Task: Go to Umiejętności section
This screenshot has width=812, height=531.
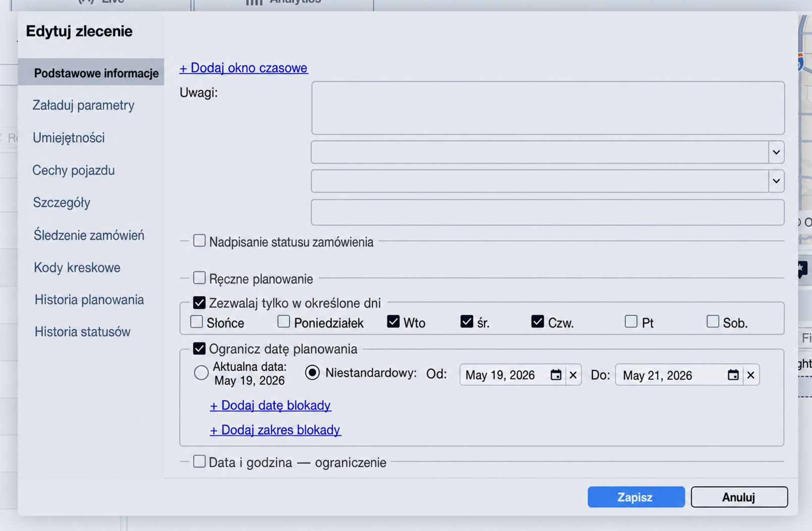Action: point(69,138)
